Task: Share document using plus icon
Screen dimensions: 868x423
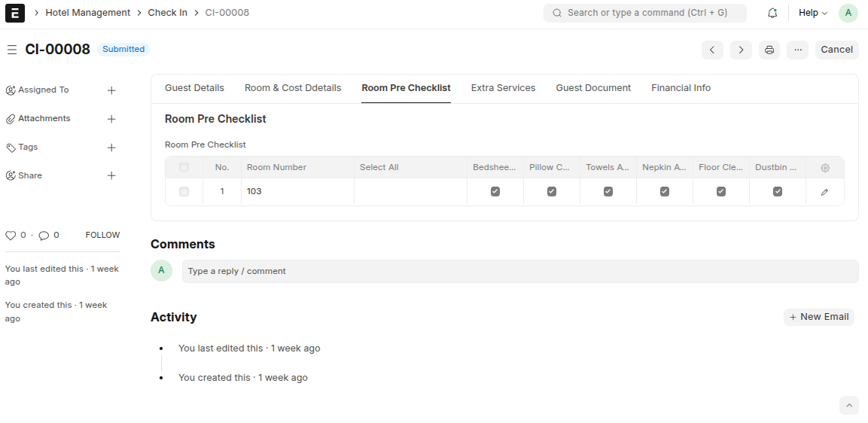Action: [x=111, y=175]
